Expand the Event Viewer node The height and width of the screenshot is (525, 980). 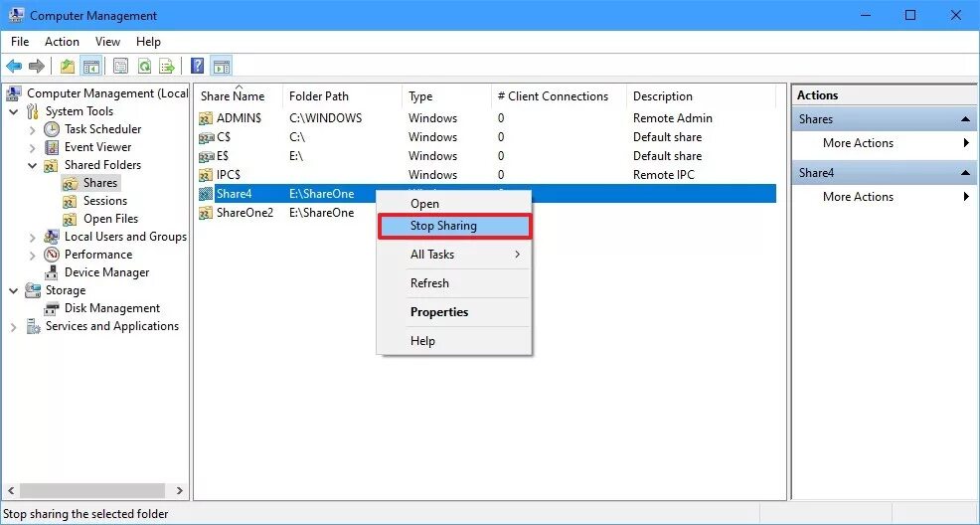pyautogui.click(x=33, y=147)
